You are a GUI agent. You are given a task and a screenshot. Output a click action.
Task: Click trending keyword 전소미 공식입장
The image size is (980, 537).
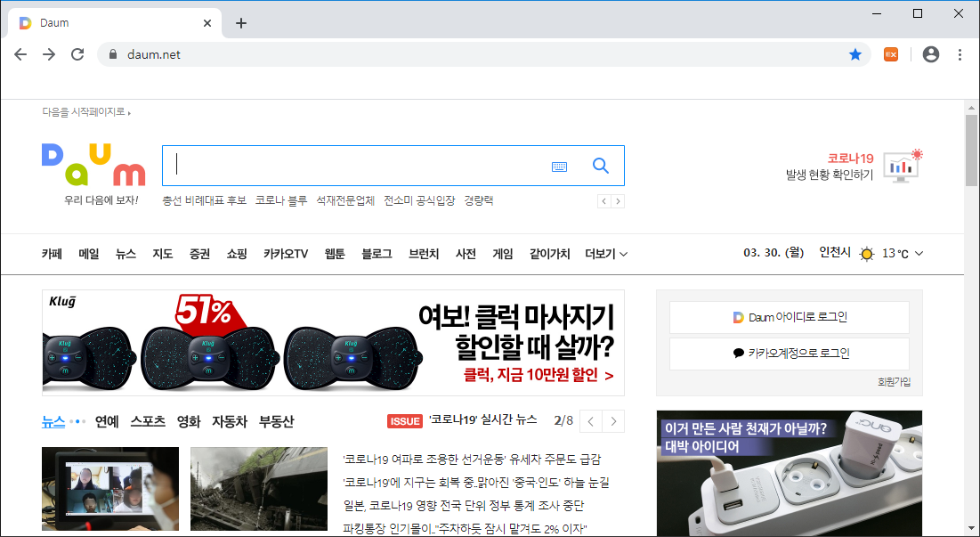tap(419, 200)
